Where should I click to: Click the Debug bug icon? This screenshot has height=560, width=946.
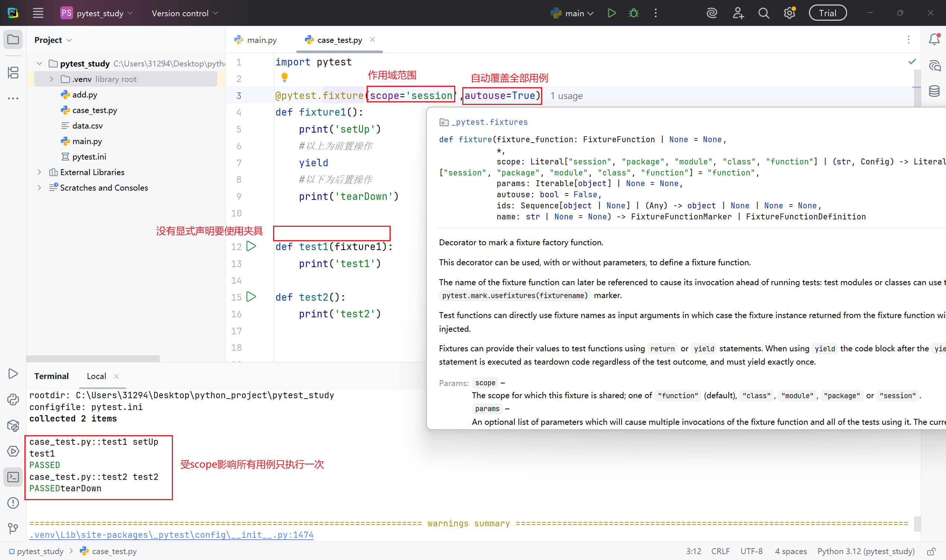pos(633,13)
